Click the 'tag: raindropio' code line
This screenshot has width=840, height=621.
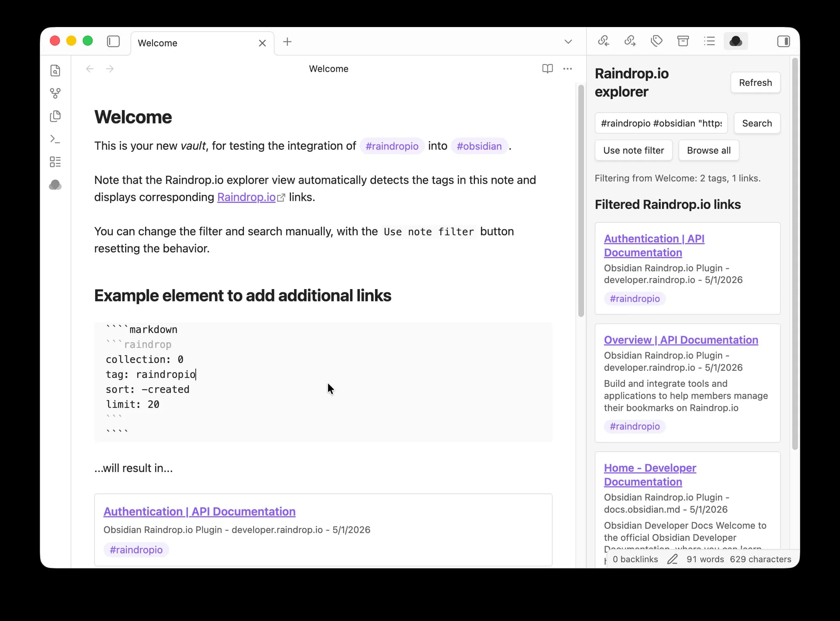tap(151, 374)
